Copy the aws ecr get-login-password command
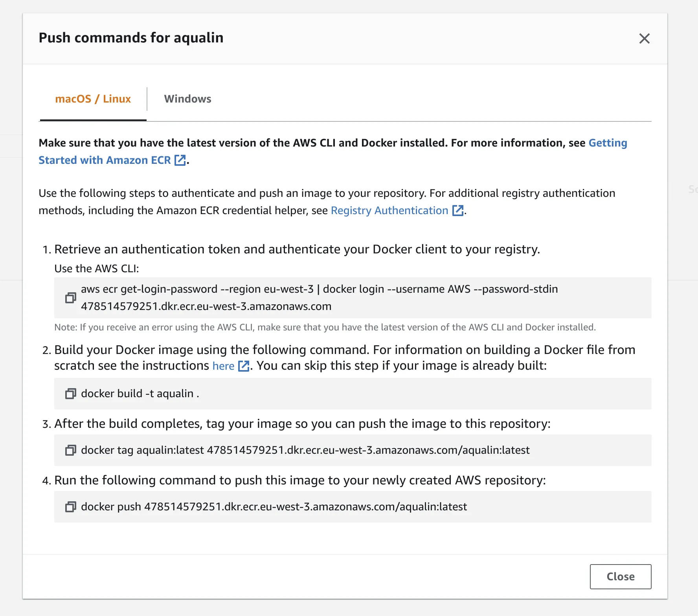Image resolution: width=698 pixels, height=616 pixels. [x=71, y=298]
